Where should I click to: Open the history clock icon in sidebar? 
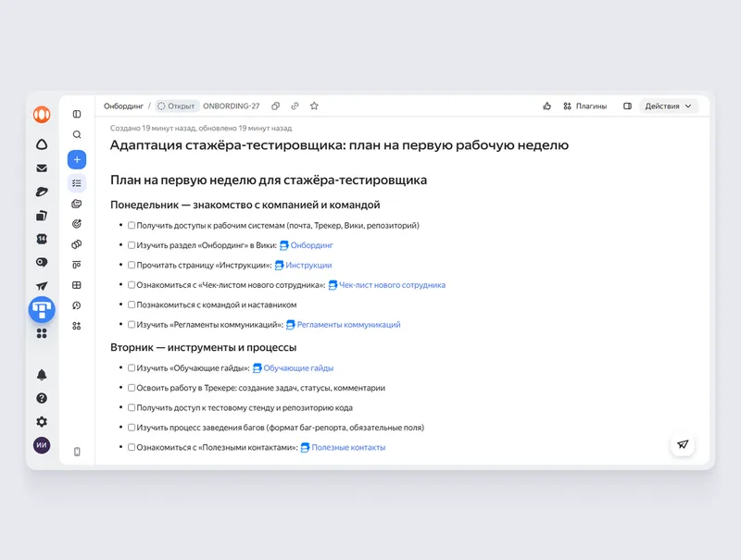click(77, 305)
